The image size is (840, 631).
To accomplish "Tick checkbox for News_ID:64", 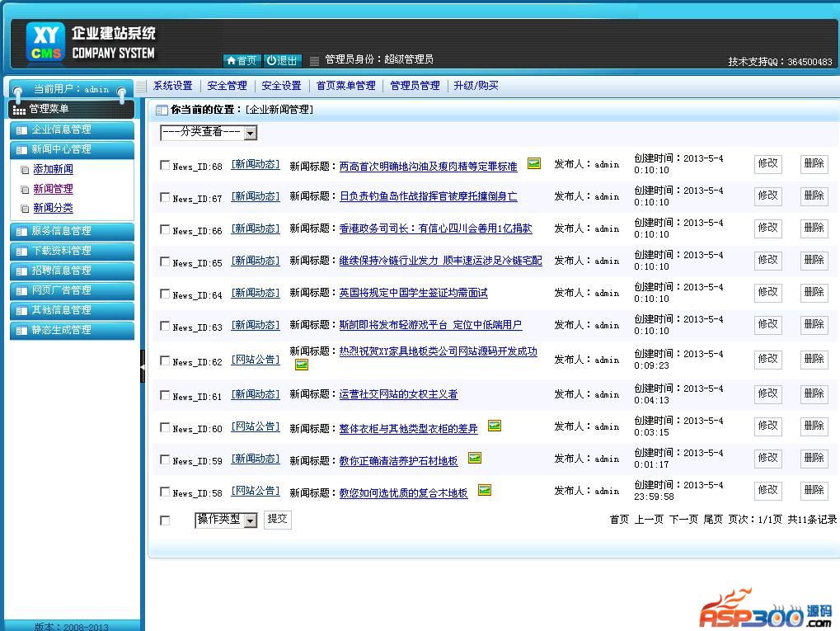I will click(165, 294).
